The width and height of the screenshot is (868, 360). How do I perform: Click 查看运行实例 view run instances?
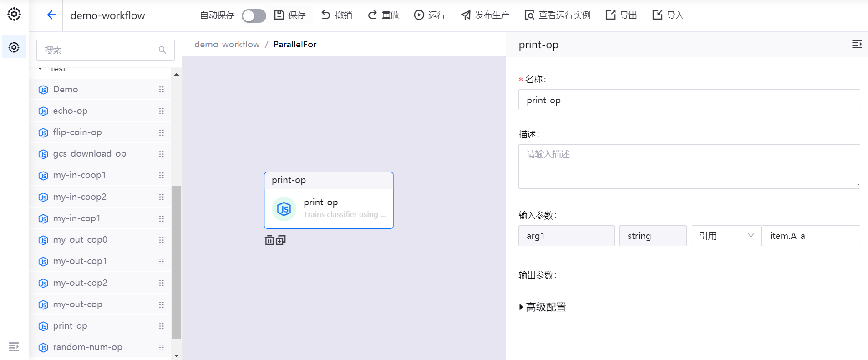pos(557,15)
